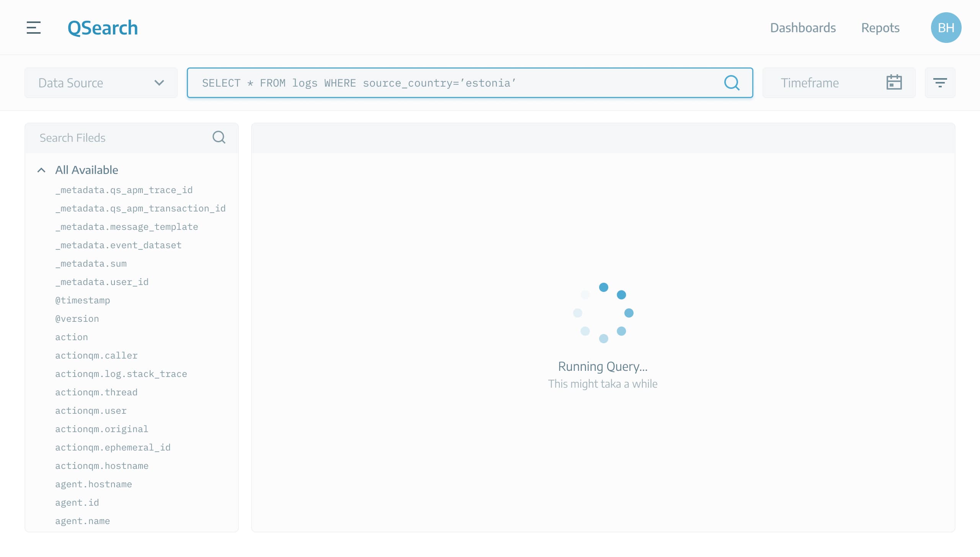Select agent.name field
The height and width of the screenshot is (557, 980).
[83, 521]
